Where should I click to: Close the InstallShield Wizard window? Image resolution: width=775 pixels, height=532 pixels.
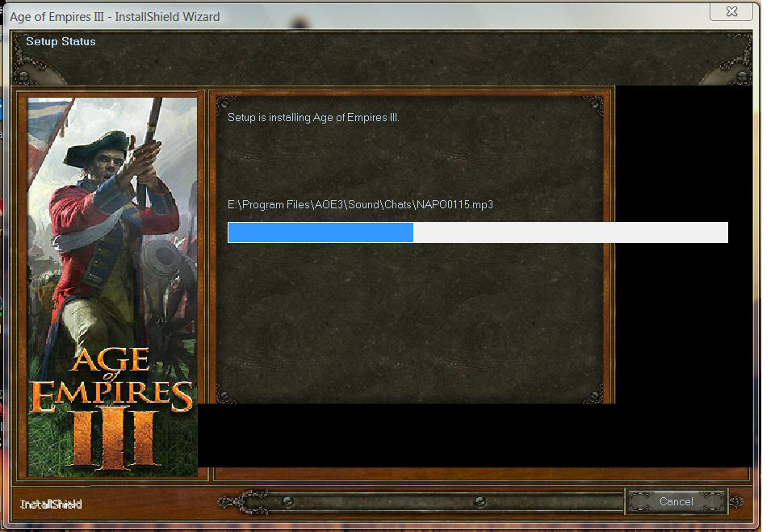[x=731, y=11]
